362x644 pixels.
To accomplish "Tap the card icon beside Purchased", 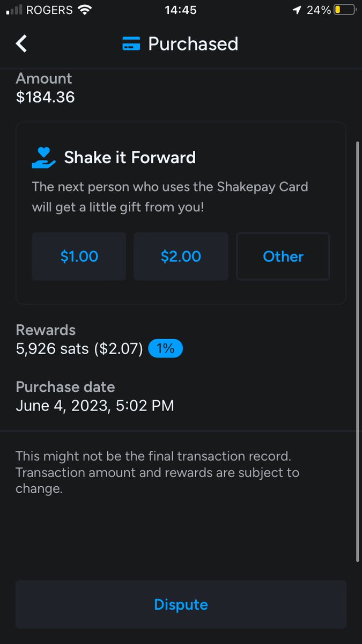I will [x=131, y=44].
